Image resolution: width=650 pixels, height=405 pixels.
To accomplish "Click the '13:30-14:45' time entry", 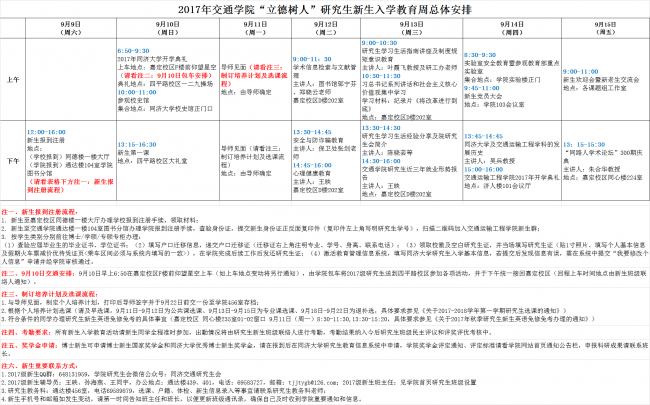I will 312,132.
